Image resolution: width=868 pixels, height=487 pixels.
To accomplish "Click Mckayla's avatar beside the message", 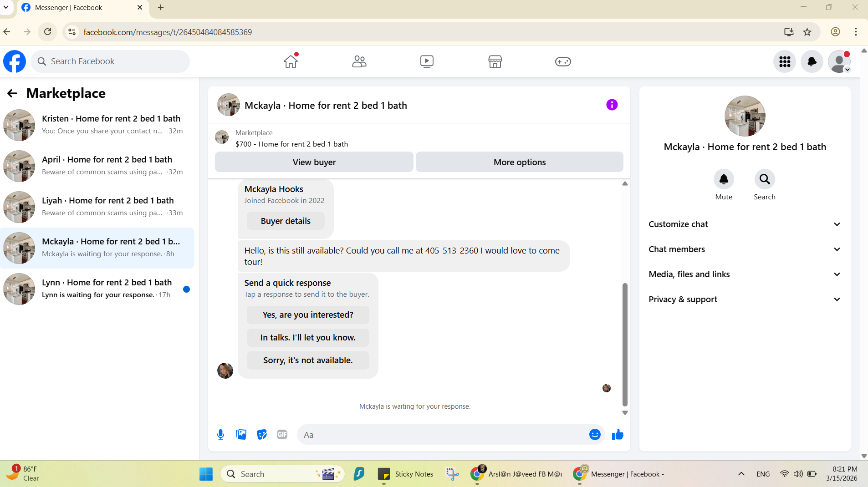I will pyautogui.click(x=225, y=371).
